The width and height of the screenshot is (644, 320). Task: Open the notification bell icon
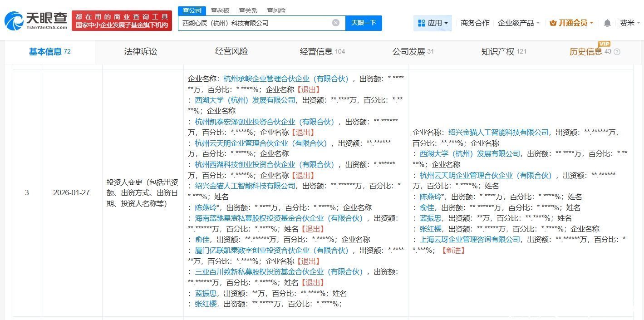(607, 23)
